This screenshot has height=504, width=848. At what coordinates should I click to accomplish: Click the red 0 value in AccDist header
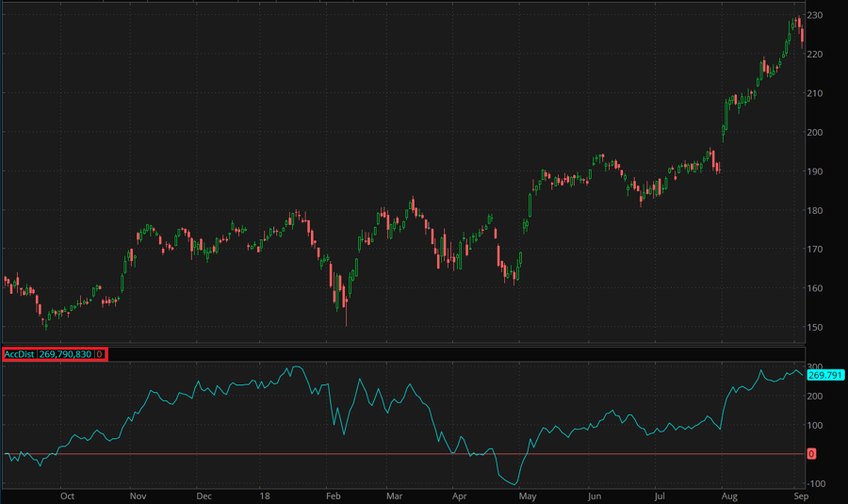pyautogui.click(x=100, y=354)
